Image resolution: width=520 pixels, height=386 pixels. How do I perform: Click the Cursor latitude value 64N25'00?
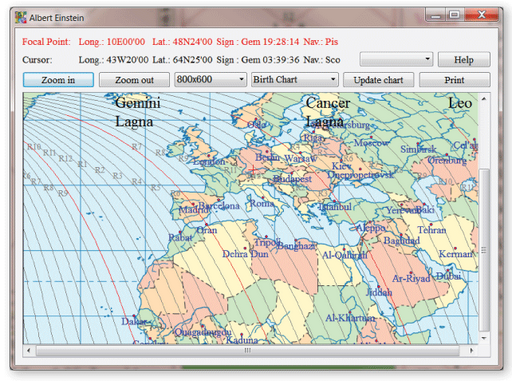click(192, 60)
